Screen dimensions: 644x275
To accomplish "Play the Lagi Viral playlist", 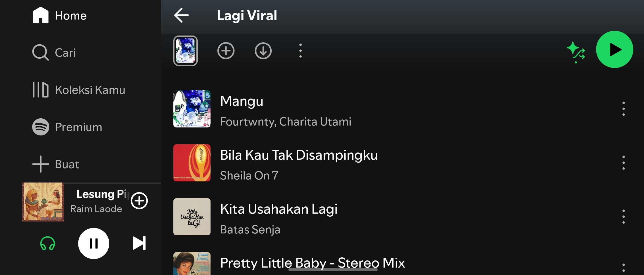I will pos(615,50).
